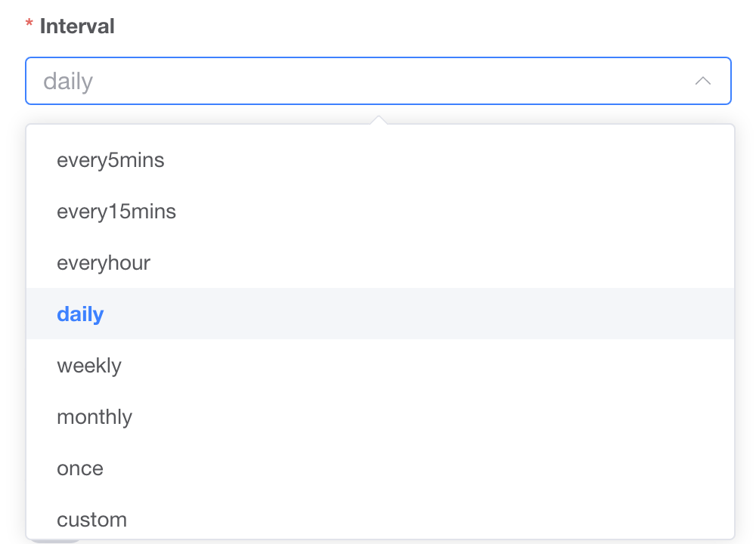Viewport: 756px width, 544px height.
Task: Click the red required asterisk beside Interval
Action: tap(29, 26)
